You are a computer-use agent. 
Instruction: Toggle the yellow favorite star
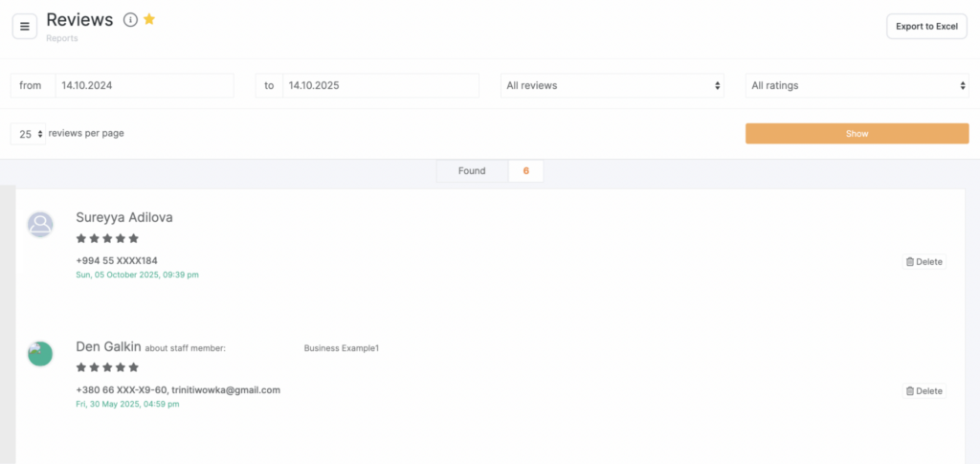coord(149,19)
